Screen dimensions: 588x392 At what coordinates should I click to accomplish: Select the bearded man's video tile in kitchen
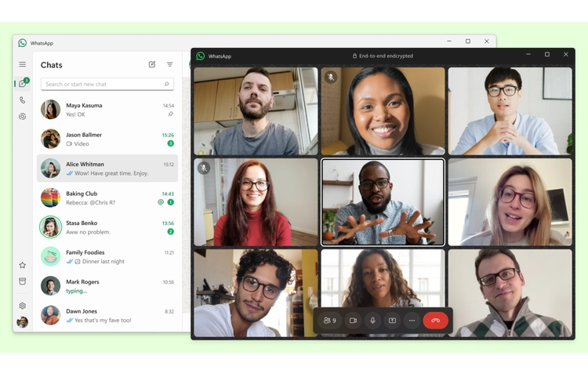coord(256,111)
